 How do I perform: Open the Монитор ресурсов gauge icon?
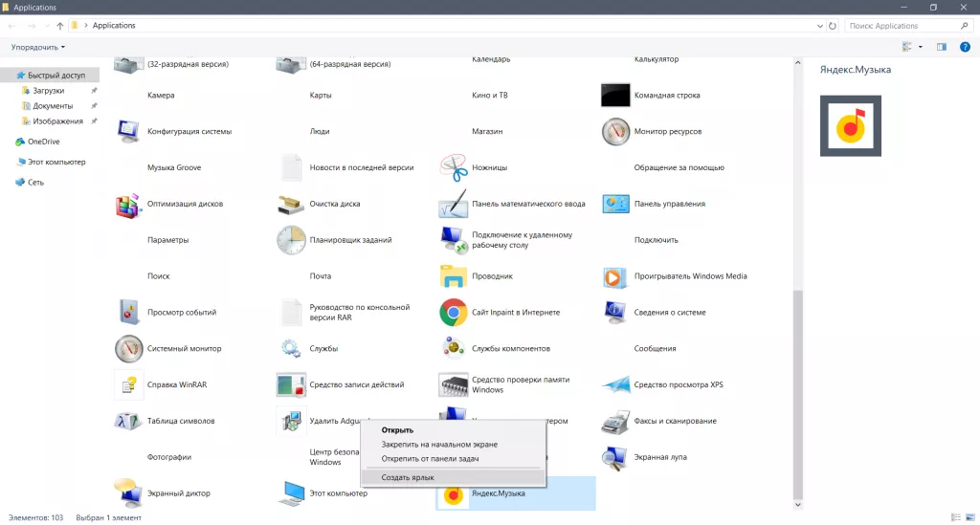coord(615,132)
